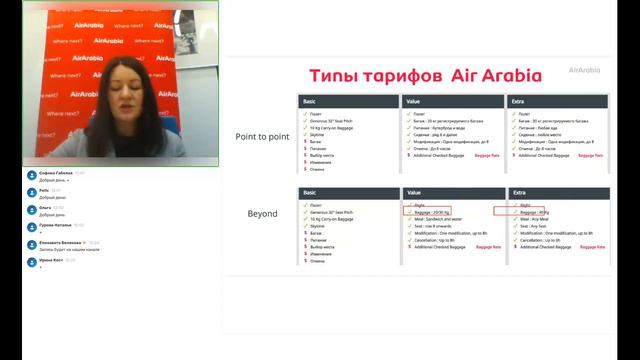Click 'Meal : Any Meal' in Beyond Extra
640x360 pixels.
point(534,219)
